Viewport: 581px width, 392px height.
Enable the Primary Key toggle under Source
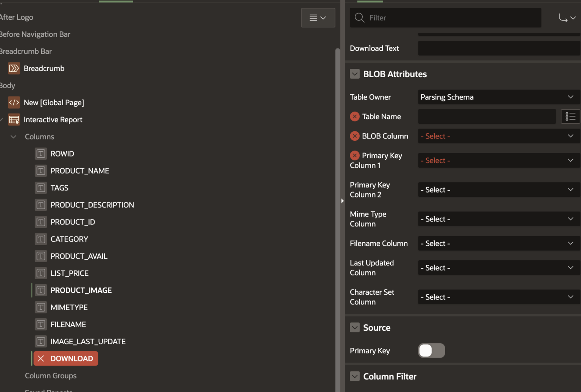[431, 350]
